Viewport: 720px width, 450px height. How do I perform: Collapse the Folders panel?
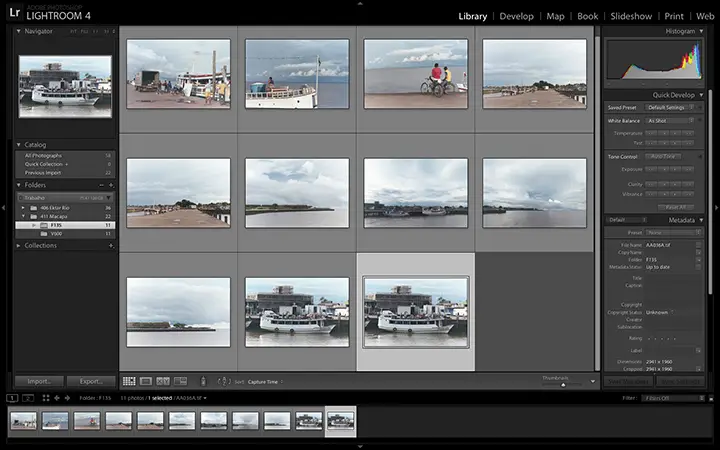[19, 185]
